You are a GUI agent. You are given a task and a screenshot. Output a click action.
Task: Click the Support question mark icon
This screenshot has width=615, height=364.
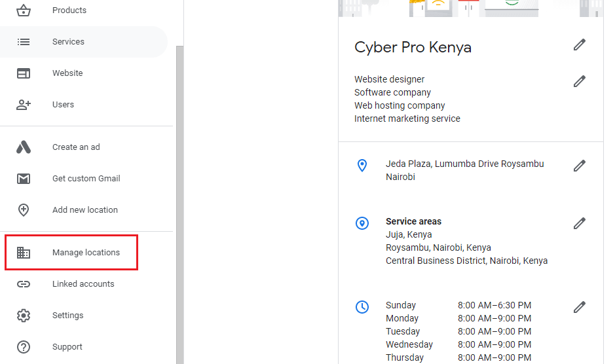24,347
